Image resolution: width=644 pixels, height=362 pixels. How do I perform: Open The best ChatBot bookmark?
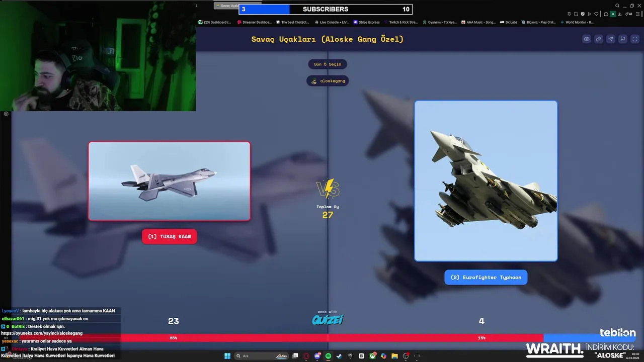(292, 22)
